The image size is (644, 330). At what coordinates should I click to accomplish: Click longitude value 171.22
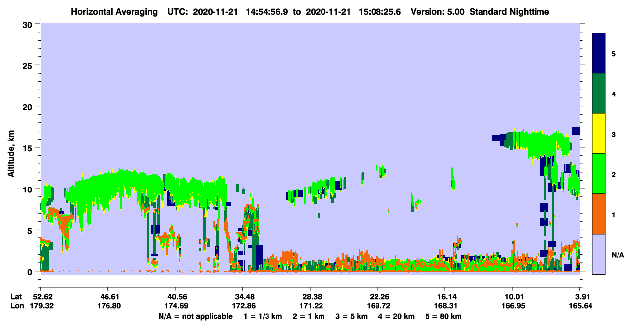[310, 306]
